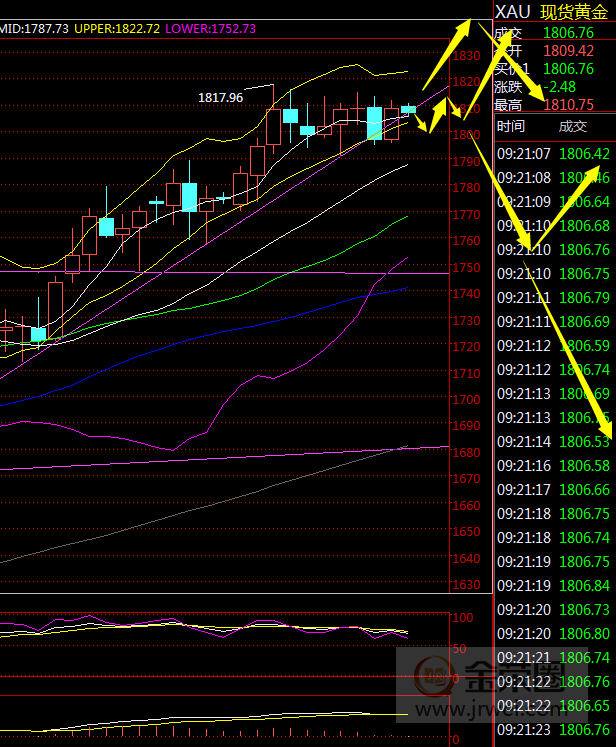
Task: Click the MID:1787.73 indicator label
Action: pyautogui.click(x=35, y=29)
